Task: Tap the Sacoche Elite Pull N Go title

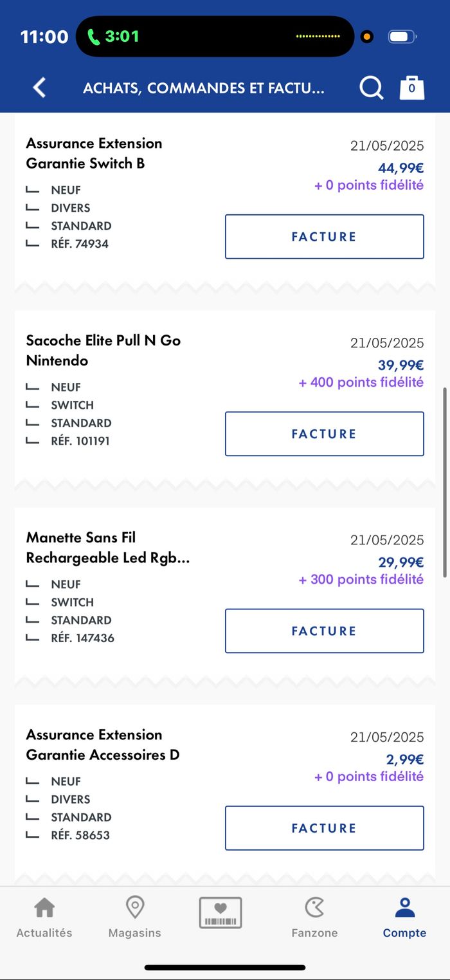Action: (x=103, y=350)
